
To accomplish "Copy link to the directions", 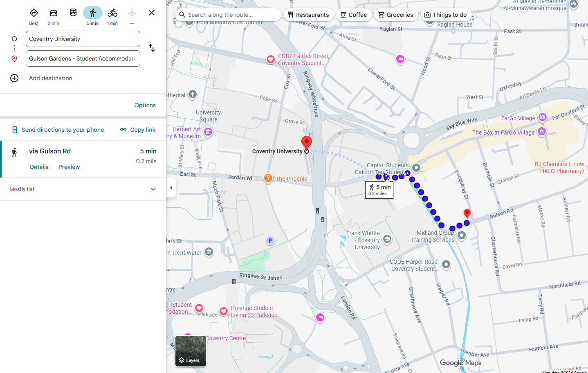I will [x=138, y=130].
